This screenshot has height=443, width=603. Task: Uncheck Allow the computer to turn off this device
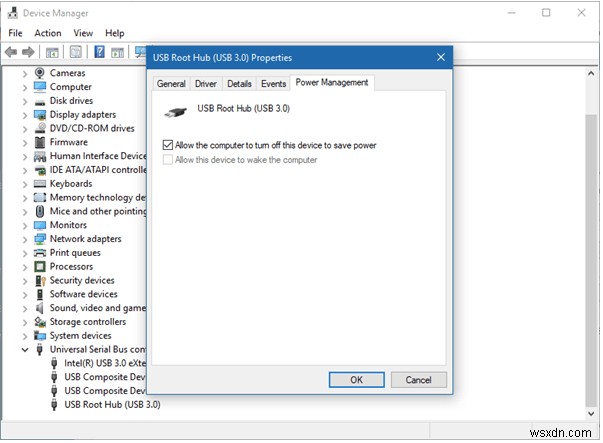pos(168,145)
